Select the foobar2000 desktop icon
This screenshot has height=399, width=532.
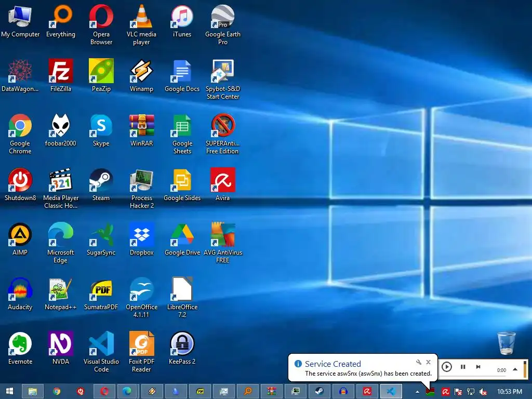point(61,130)
